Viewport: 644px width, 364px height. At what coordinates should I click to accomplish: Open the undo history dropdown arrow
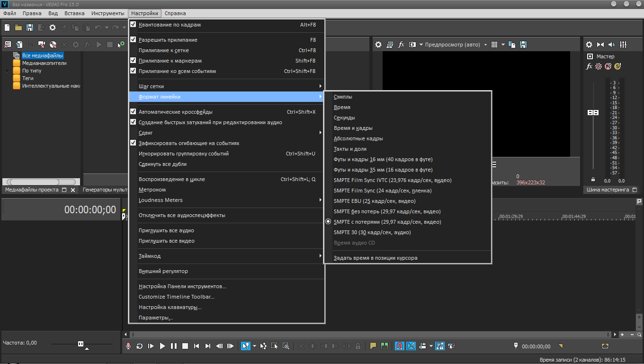(x=107, y=28)
